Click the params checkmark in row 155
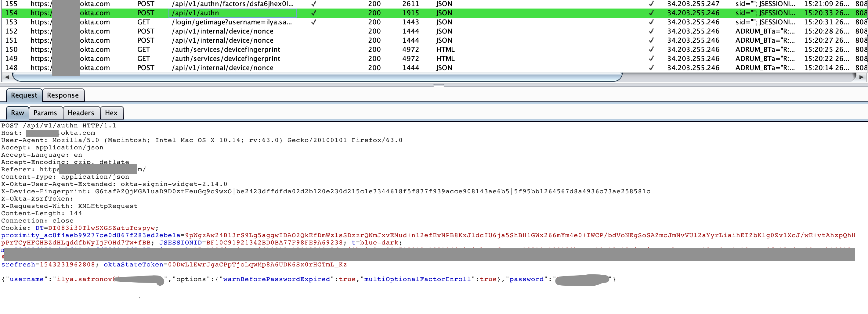Screen dimensions: 868x314 pyautogui.click(x=314, y=4)
